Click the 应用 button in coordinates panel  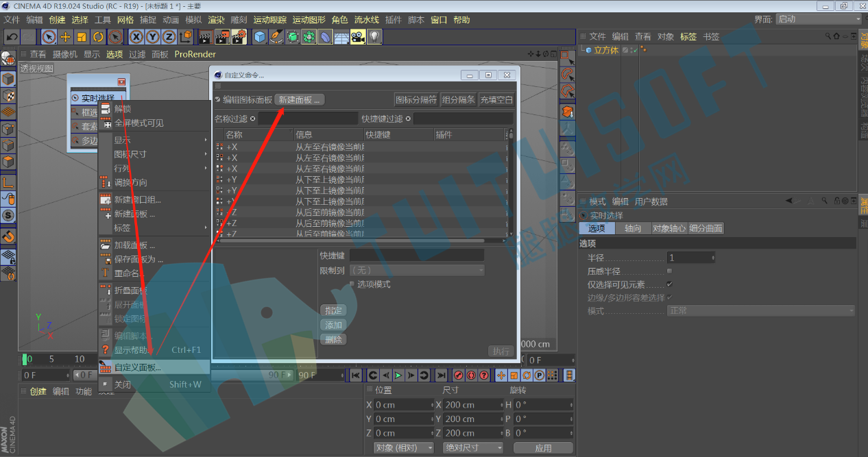point(544,447)
